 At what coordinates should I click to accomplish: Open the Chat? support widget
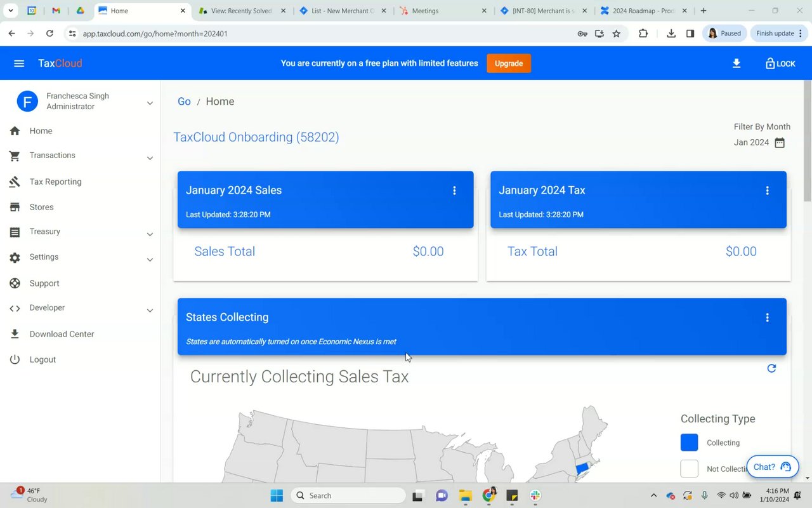click(772, 467)
